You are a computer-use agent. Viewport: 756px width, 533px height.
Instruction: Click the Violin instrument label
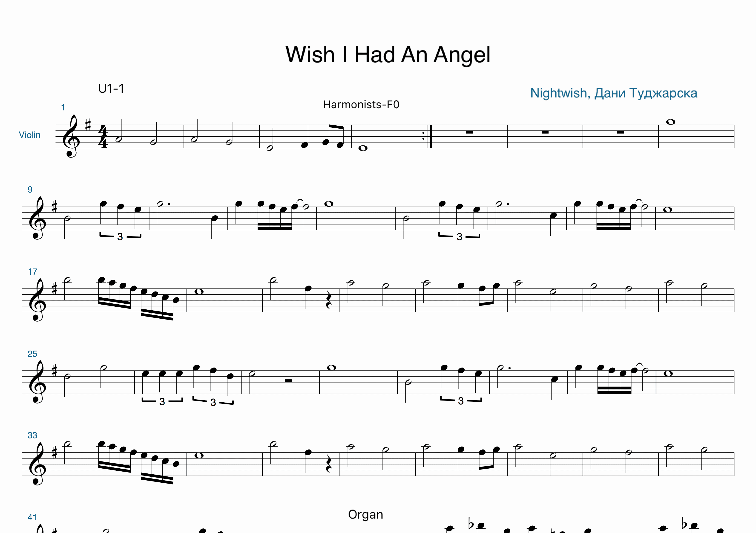click(x=30, y=135)
